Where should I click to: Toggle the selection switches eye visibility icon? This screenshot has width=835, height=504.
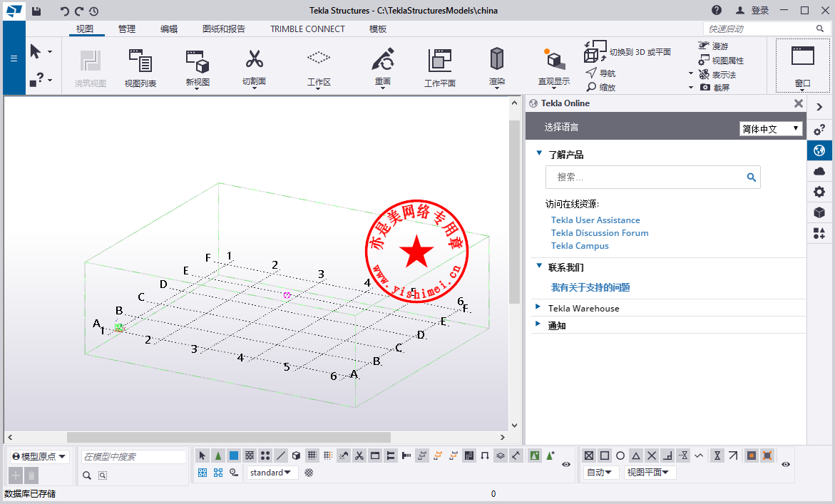pyautogui.click(x=566, y=465)
